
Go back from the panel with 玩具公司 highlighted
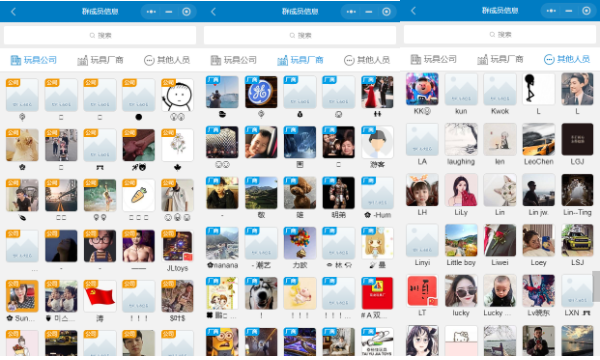[13, 12]
